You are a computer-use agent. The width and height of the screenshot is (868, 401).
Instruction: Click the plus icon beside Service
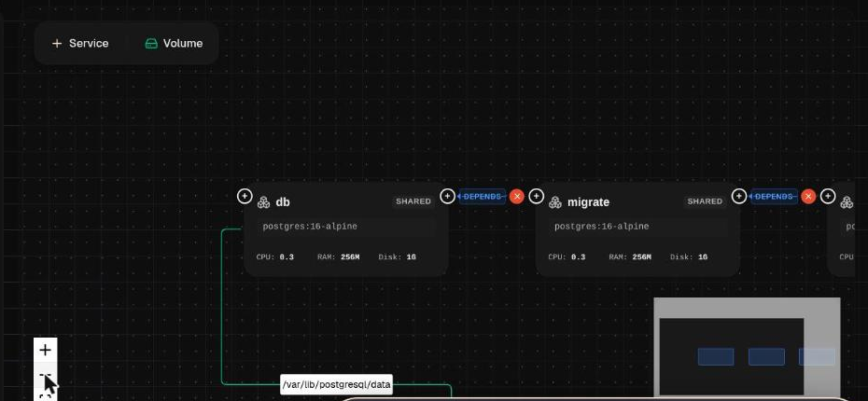(x=56, y=43)
